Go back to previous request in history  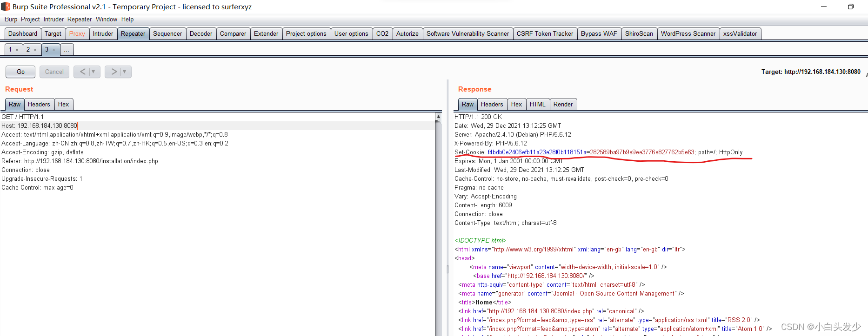(x=82, y=72)
